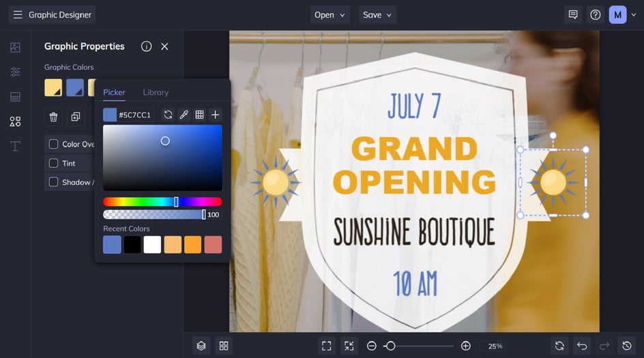Pick the blue recent color swatch
Viewport: 644px width, 358px height.
112,245
